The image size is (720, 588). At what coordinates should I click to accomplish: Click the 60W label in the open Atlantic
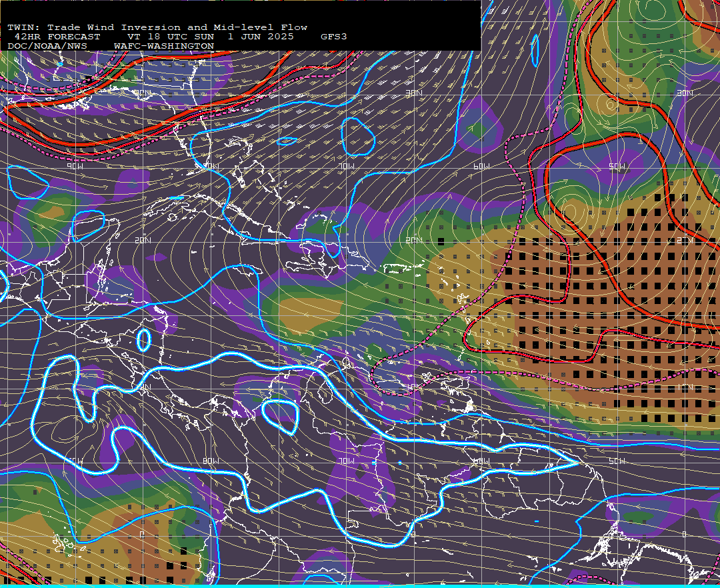point(482,166)
